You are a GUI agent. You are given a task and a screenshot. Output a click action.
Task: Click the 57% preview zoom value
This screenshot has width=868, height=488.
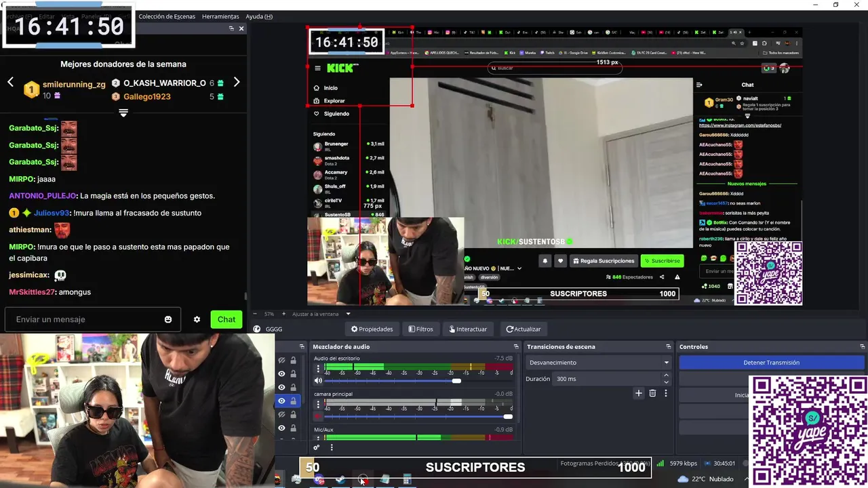269,314
